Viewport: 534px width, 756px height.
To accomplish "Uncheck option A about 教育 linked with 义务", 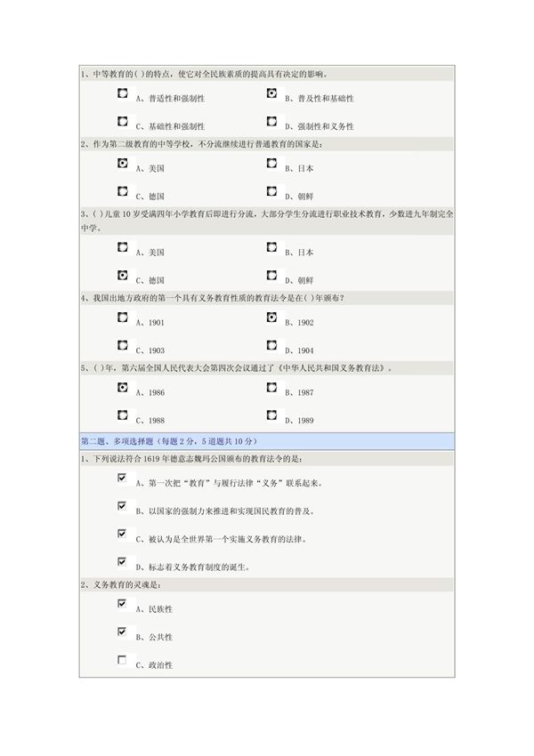I will click(x=120, y=478).
